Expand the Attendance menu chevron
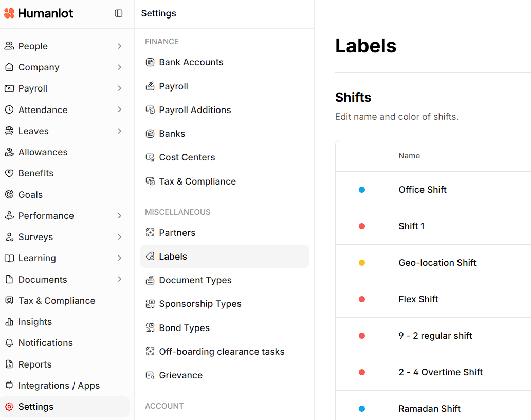 (120, 109)
